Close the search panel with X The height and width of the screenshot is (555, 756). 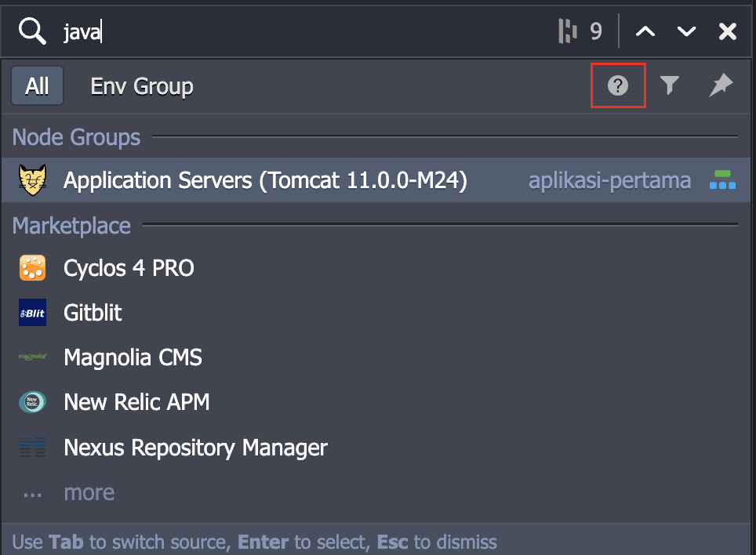point(728,32)
